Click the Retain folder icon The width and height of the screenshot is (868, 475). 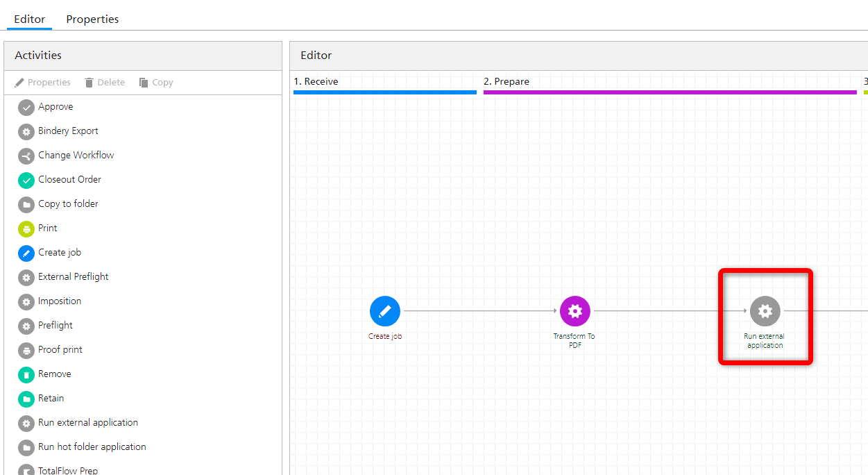point(26,399)
